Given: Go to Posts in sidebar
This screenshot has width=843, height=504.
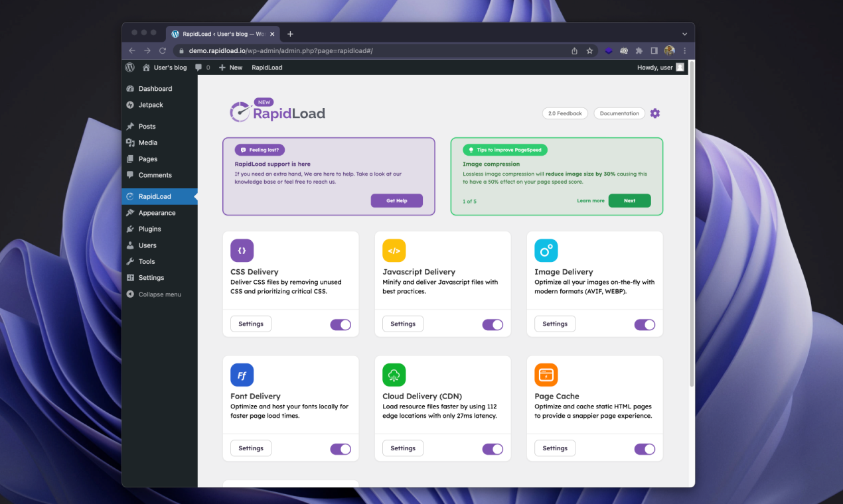Looking at the screenshot, I should coord(159,127).
